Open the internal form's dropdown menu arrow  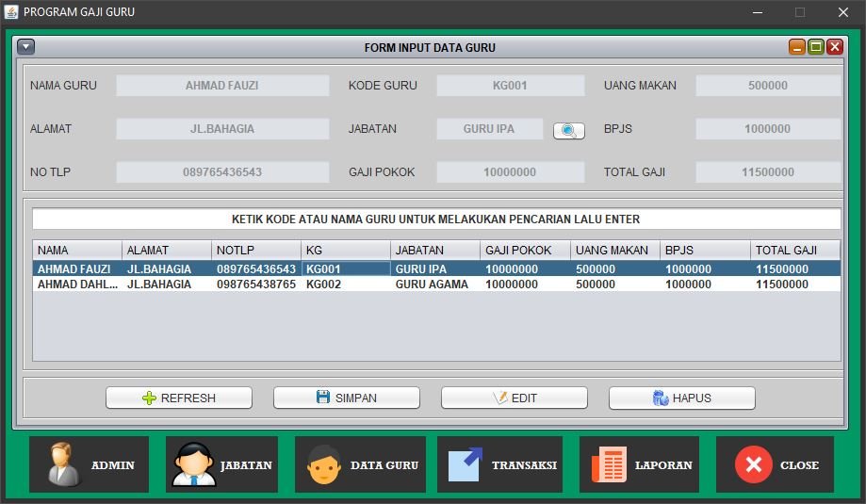[x=25, y=47]
